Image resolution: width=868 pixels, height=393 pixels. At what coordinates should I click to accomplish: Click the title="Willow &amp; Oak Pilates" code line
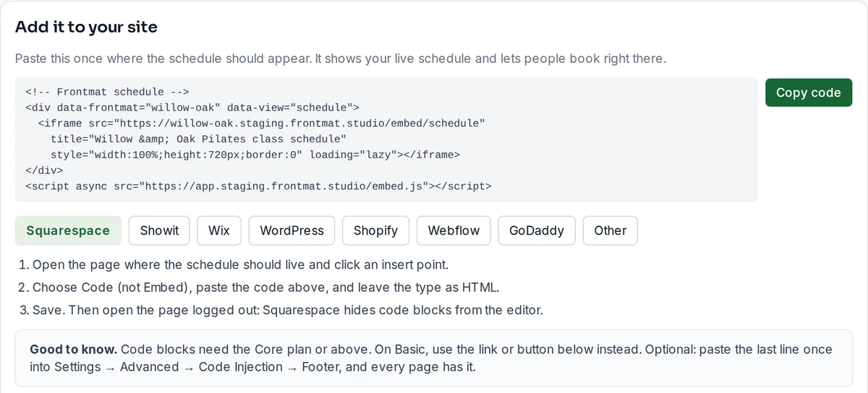199,139
